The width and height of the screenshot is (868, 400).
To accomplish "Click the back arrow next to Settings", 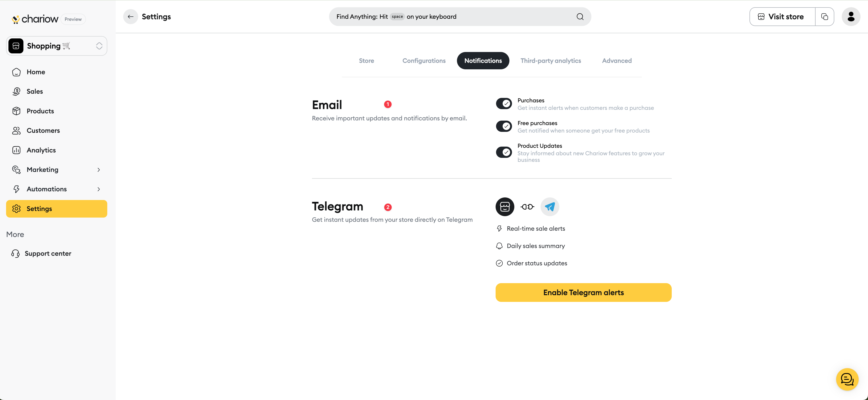I will 130,17.
